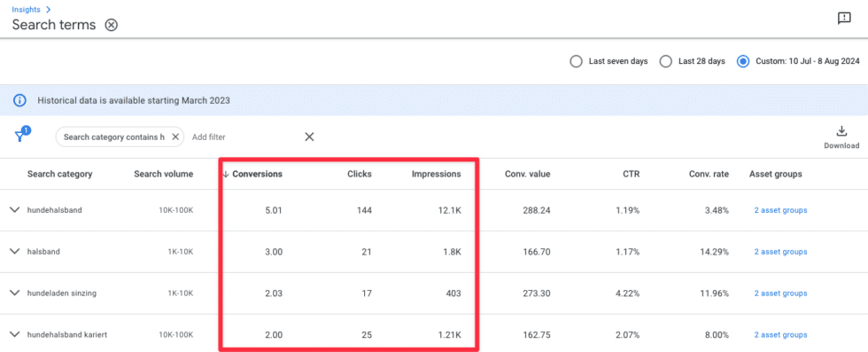Select the Custom 10 Jul - 8 Aug 2024 range
This screenshot has width=868, height=352.
(743, 61)
